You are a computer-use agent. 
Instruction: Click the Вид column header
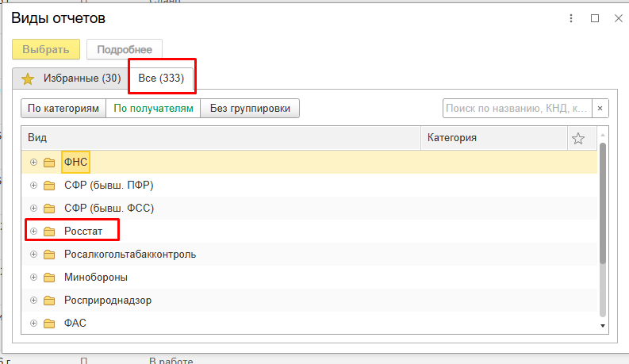tap(221, 138)
